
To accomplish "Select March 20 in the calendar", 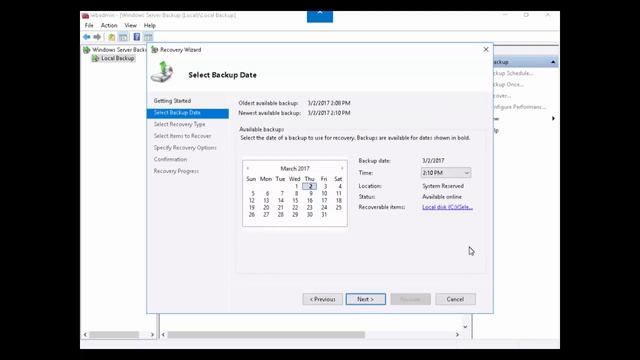I will tap(266, 207).
